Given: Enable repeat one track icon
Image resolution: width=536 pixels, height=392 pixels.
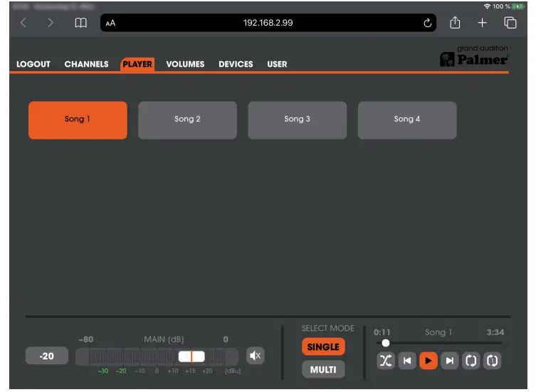Looking at the screenshot, I should tap(492, 361).
